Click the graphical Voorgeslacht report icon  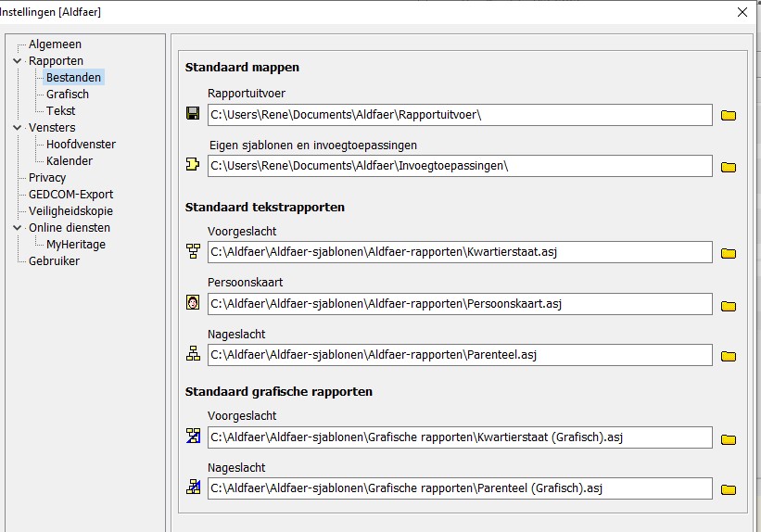(x=193, y=437)
